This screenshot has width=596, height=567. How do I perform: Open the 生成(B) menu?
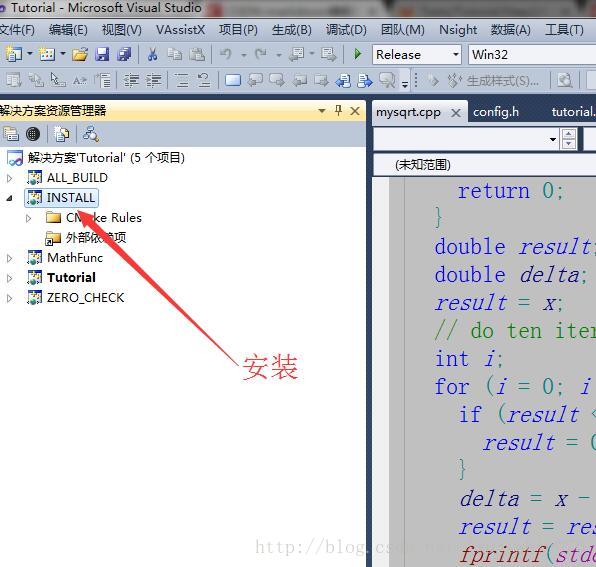pyautogui.click(x=292, y=30)
